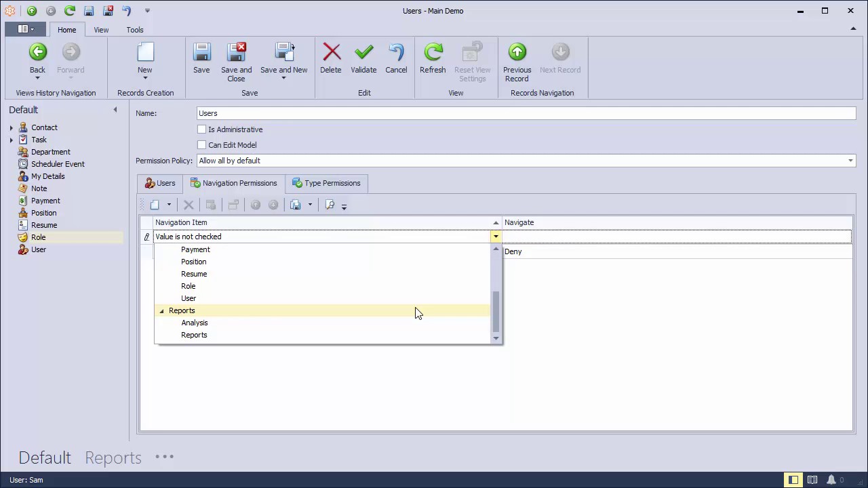Screen dimensions: 868x488
Task: Click the second layout view icon in the status bar
Action: click(x=812, y=480)
